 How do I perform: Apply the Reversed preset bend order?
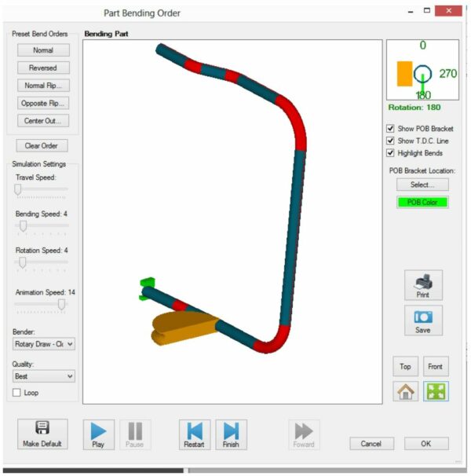(x=43, y=68)
